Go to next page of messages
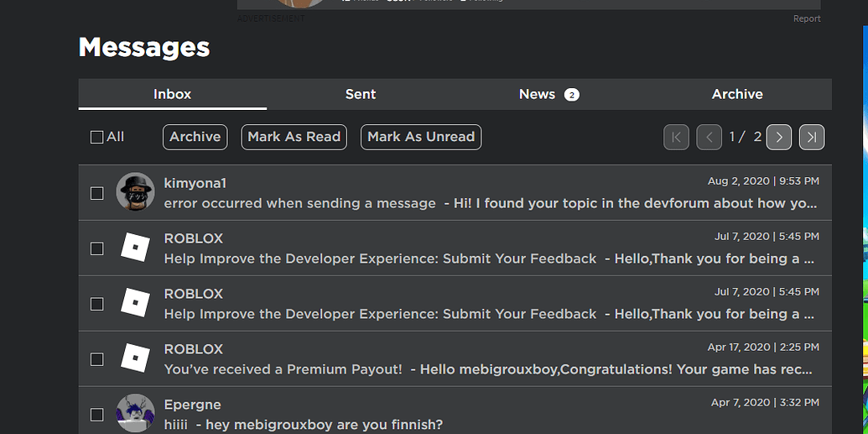The image size is (868, 434). click(x=779, y=137)
